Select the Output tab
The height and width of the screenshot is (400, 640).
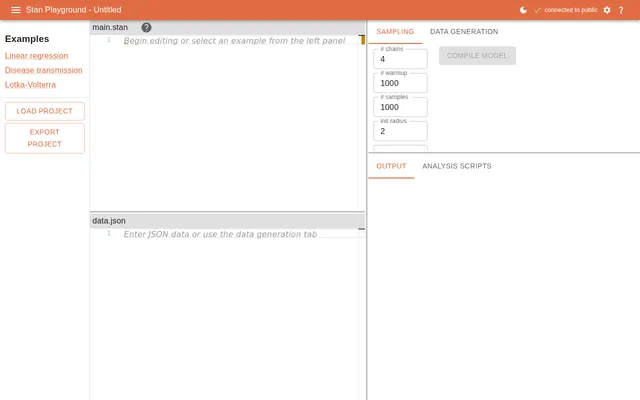pyautogui.click(x=391, y=166)
